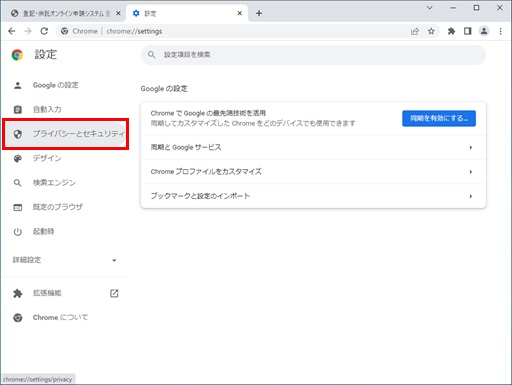This screenshot has width=512, height=385.
Task: Close the 設定 tab
Action: [x=240, y=13]
